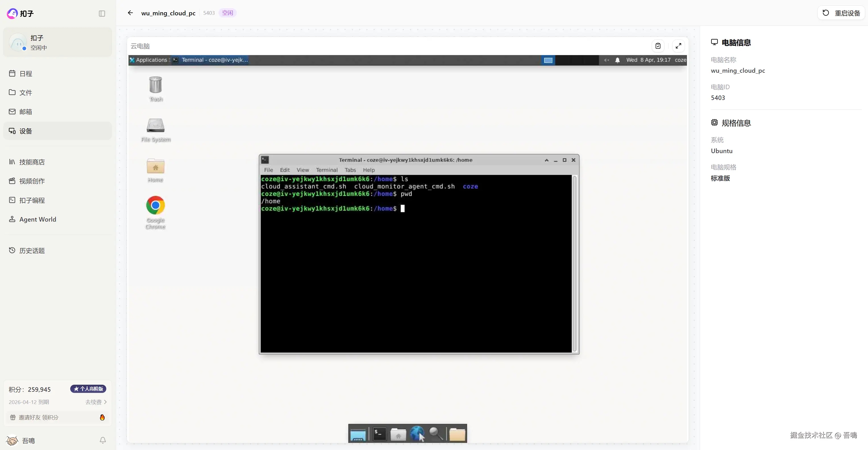Expand the 扣子 agent status card

(57, 42)
